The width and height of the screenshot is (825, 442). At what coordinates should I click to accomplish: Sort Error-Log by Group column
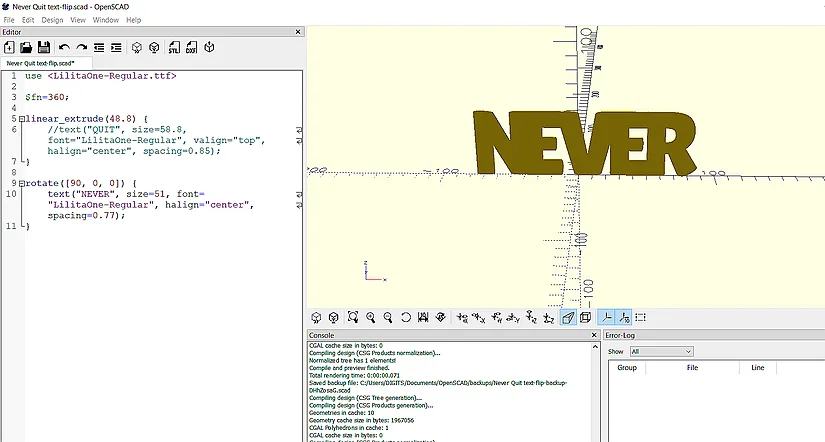[x=627, y=368]
